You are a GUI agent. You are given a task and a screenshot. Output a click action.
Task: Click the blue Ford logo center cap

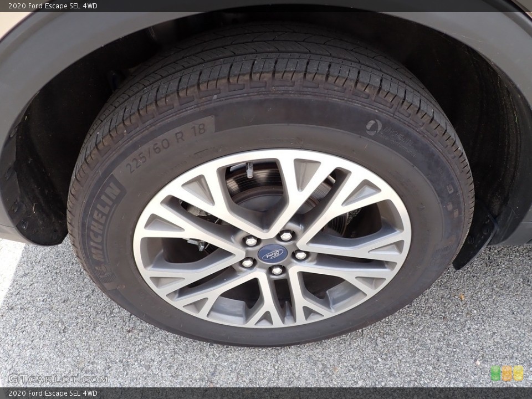pos(273,253)
